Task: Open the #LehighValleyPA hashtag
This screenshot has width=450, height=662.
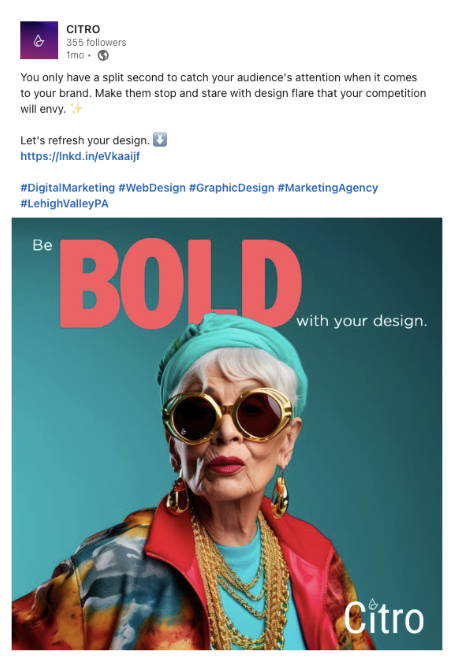Action: coord(65,203)
